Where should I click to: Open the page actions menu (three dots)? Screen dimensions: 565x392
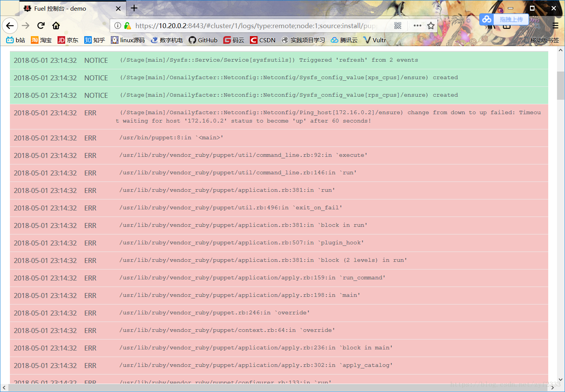(417, 25)
